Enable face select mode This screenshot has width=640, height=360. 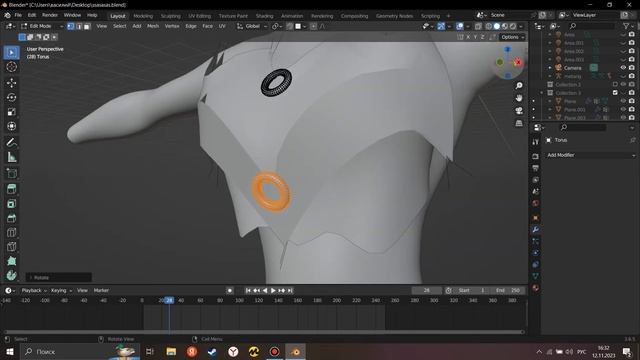87,26
